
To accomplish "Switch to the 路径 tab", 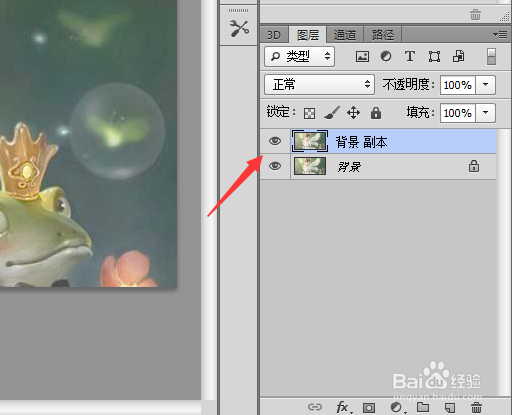I will pyautogui.click(x=383, y=35).
